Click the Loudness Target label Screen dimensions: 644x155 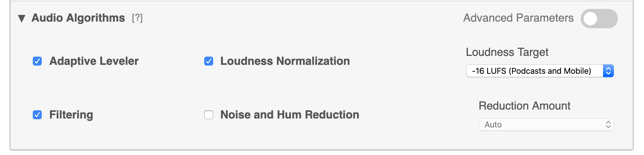pyautogui.click(x=507, y=52)
